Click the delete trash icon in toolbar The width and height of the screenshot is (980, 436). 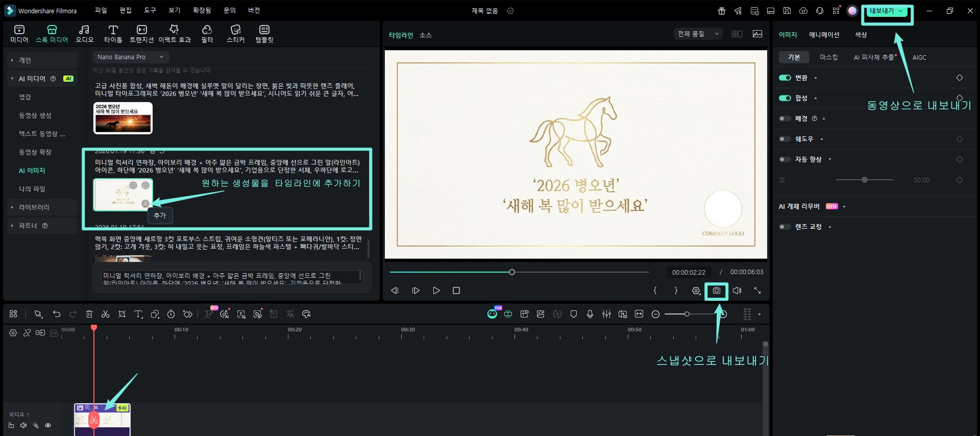pyautogui.click(x=89, y=314)
